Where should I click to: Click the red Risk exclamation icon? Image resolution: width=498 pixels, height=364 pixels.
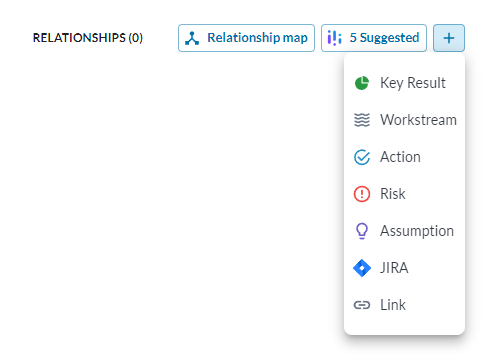tap(362, 194)
